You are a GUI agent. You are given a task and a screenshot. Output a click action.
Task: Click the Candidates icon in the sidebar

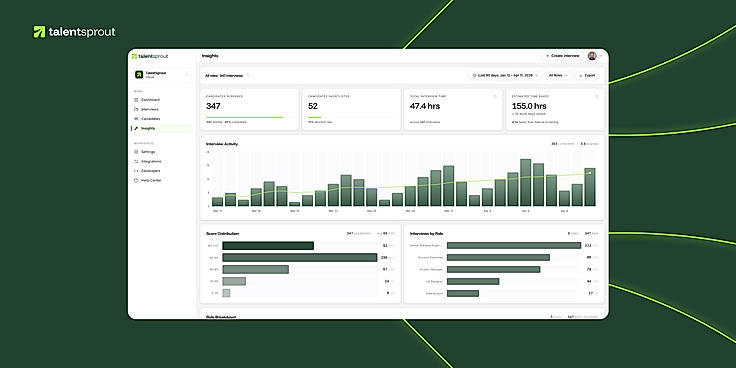[x=136, y=119]
